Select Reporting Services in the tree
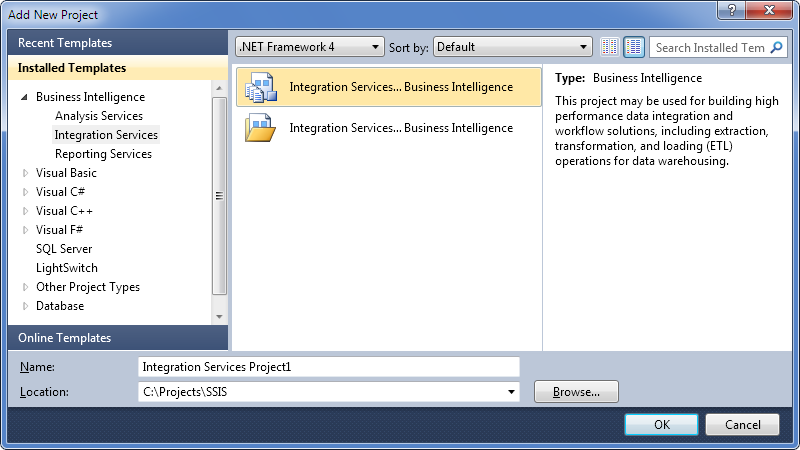Image resolution: width=800 pixels, height=450 pixels. point(104,154)
